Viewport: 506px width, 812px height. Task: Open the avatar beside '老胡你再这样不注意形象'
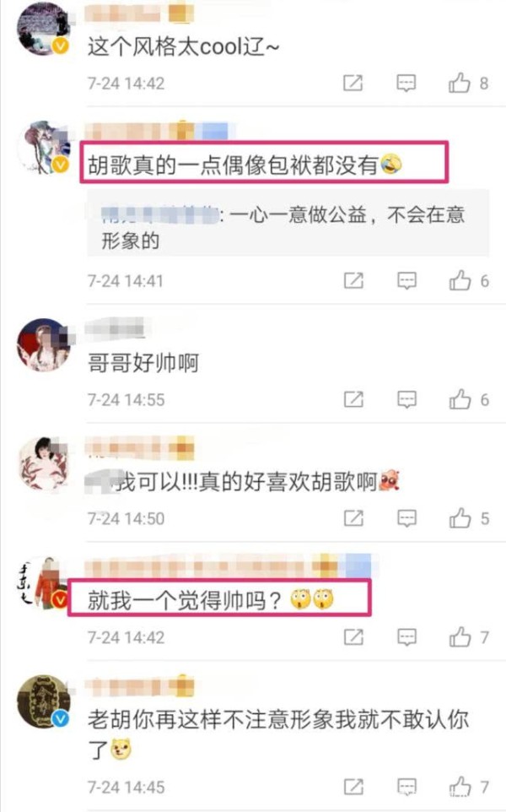coord(44,701)
